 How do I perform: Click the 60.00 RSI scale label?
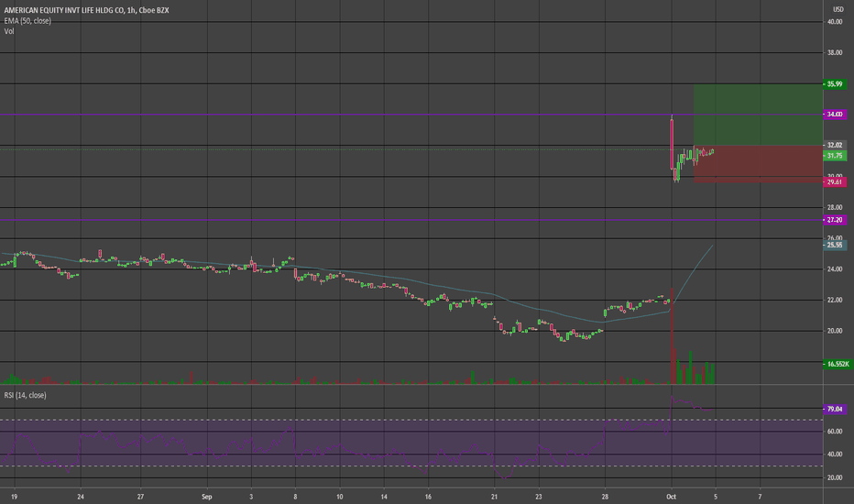(835, 432)
